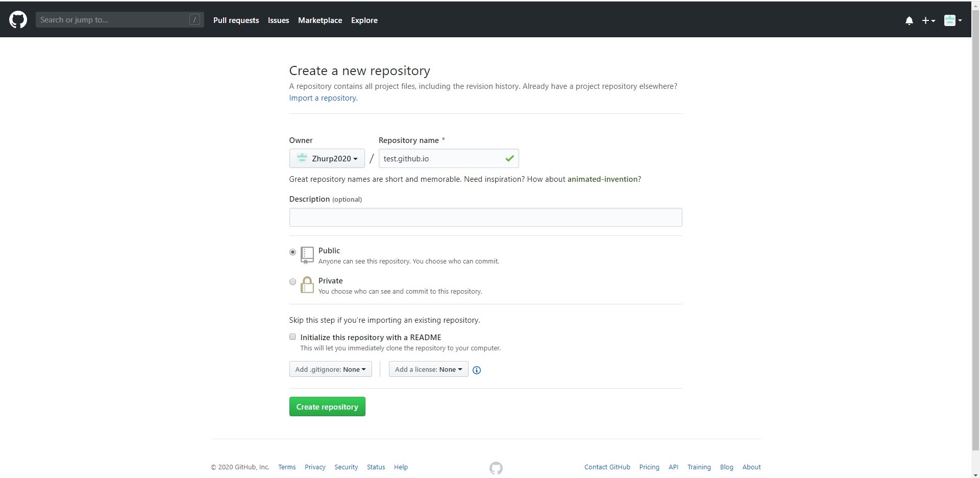980x478 pixels.
Task: Open the plus create-new menu
Action: (x=928, y=20)
